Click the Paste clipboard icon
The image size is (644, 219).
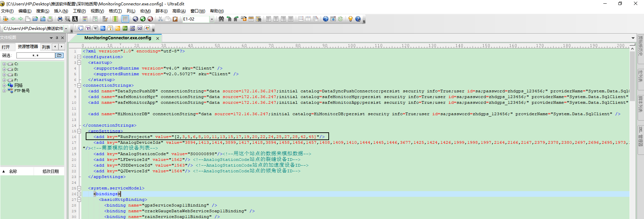[x=175, y=19]
